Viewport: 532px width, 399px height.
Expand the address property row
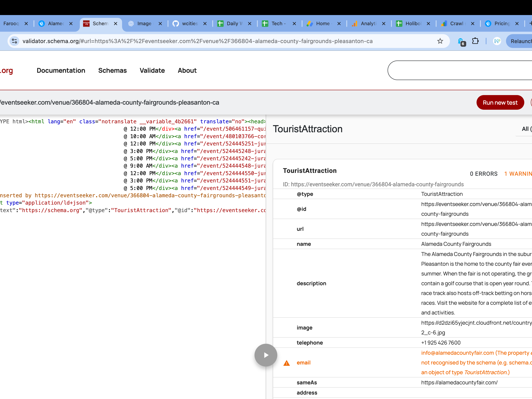[307, 393]
